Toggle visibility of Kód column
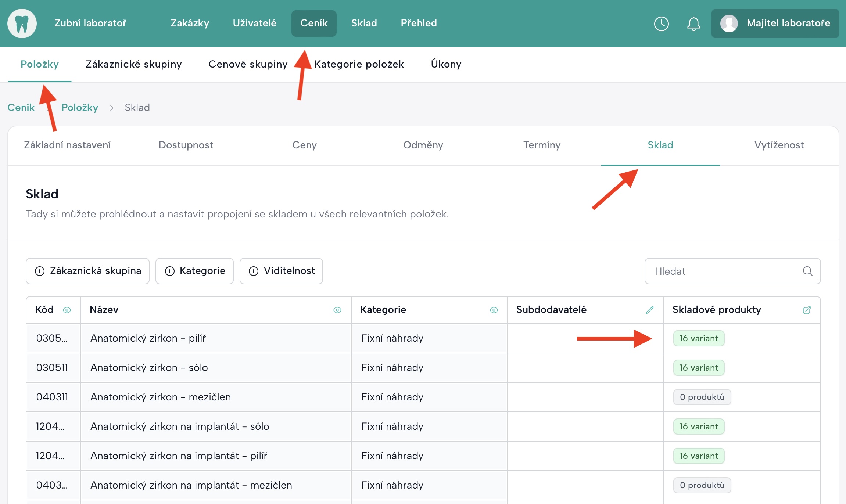The height and width of the screenshot is (504, 846). (67, 310)
